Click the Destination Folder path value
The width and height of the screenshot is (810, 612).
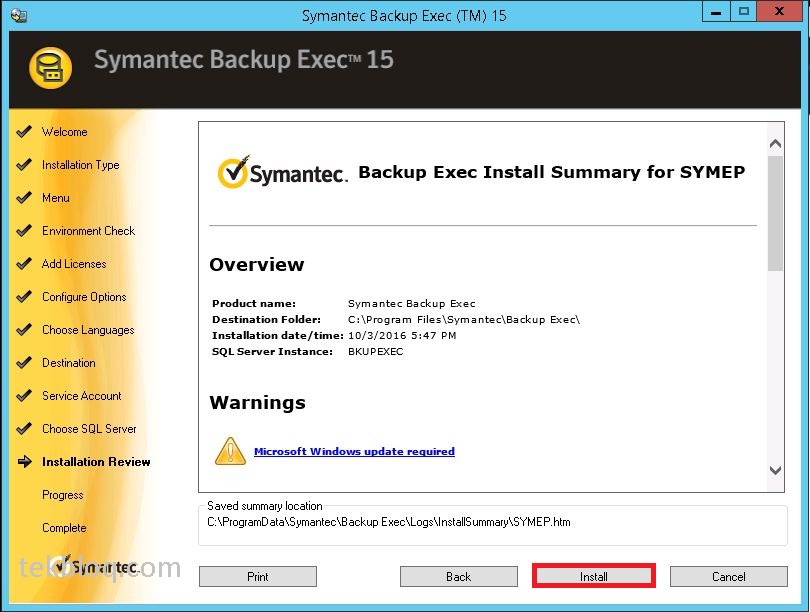point(464,320)
